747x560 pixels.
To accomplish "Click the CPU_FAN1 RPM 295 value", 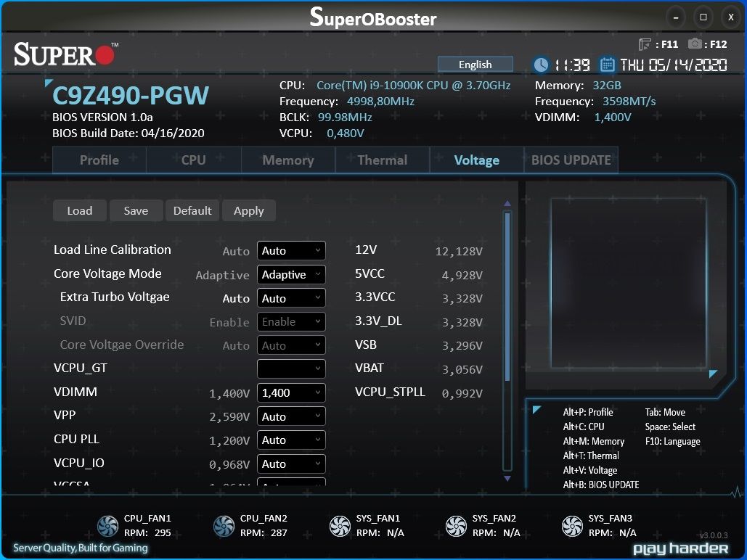I will point(163,533).
